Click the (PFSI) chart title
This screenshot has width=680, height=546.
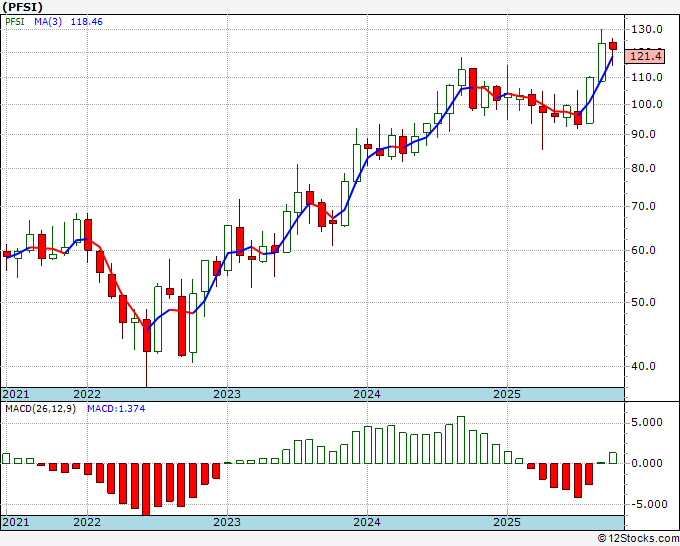23,7
